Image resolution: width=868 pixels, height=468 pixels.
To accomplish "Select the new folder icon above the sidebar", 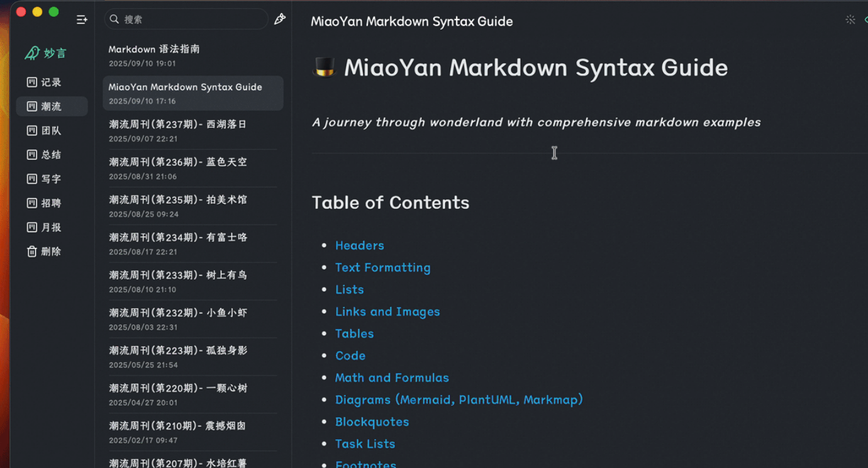I will pos(82,19).
